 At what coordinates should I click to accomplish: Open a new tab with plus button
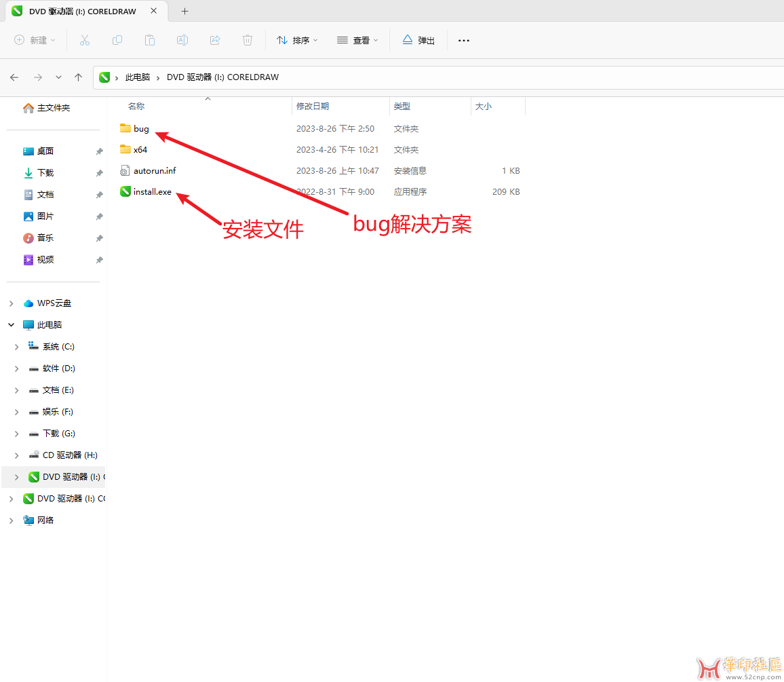tap(184, 11)
